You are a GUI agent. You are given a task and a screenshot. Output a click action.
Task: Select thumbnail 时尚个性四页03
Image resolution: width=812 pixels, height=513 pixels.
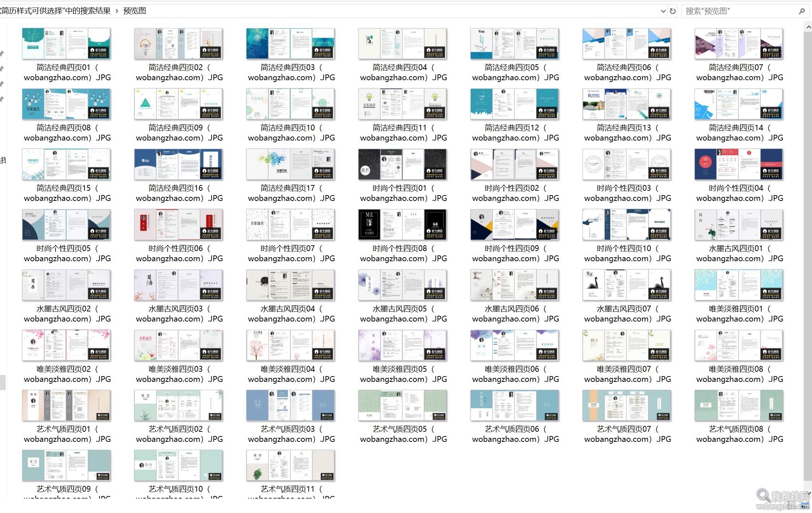click(x=627, y=164)
